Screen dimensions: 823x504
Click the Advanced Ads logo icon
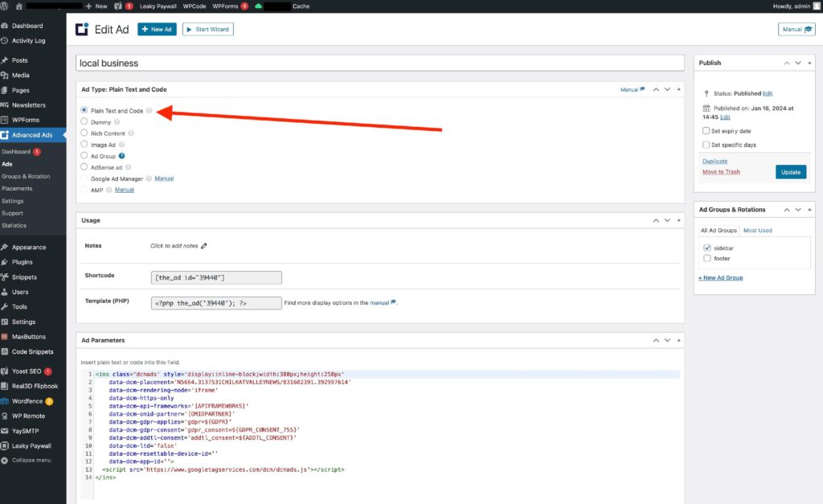coord(81,29)
